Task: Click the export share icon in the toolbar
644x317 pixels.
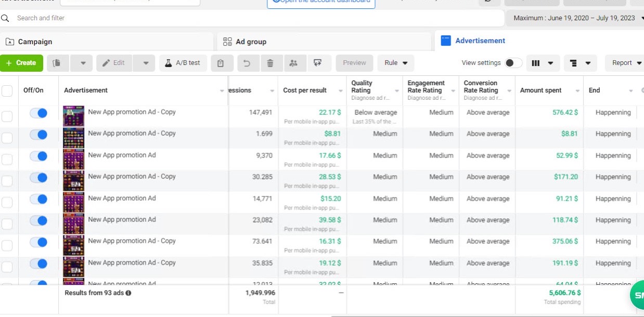Action: (x=318, y=63)
